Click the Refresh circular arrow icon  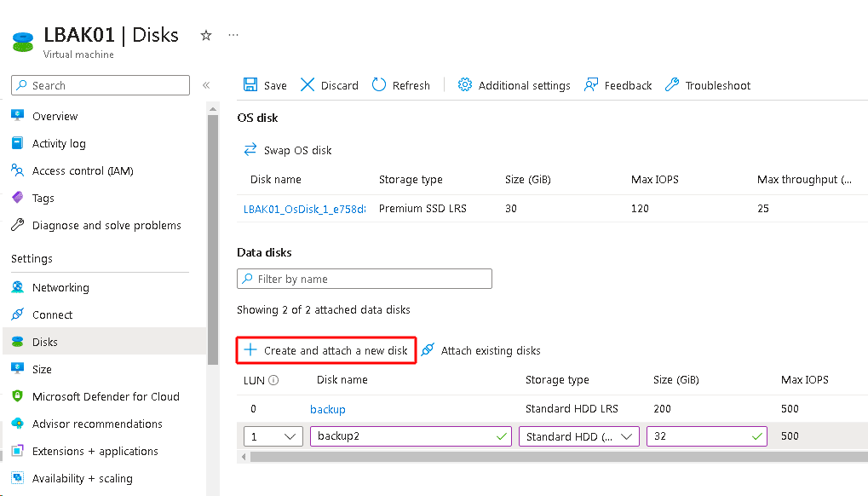point(379,84)
